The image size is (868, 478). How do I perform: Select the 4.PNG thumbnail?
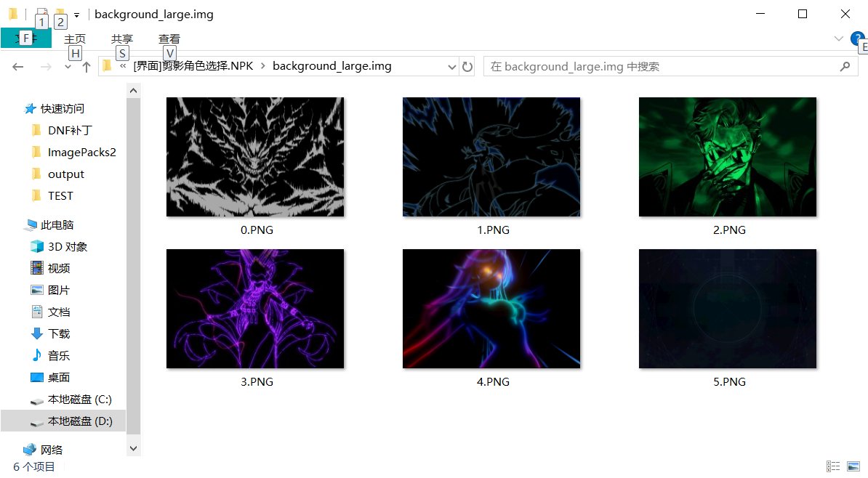tap(491, 308)
